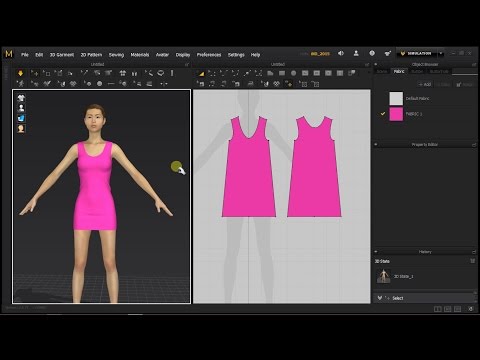The width and height of the screenshot is (480, 360).
Task: Select the Default Fabric gray swatch
Action: (396, 98)
